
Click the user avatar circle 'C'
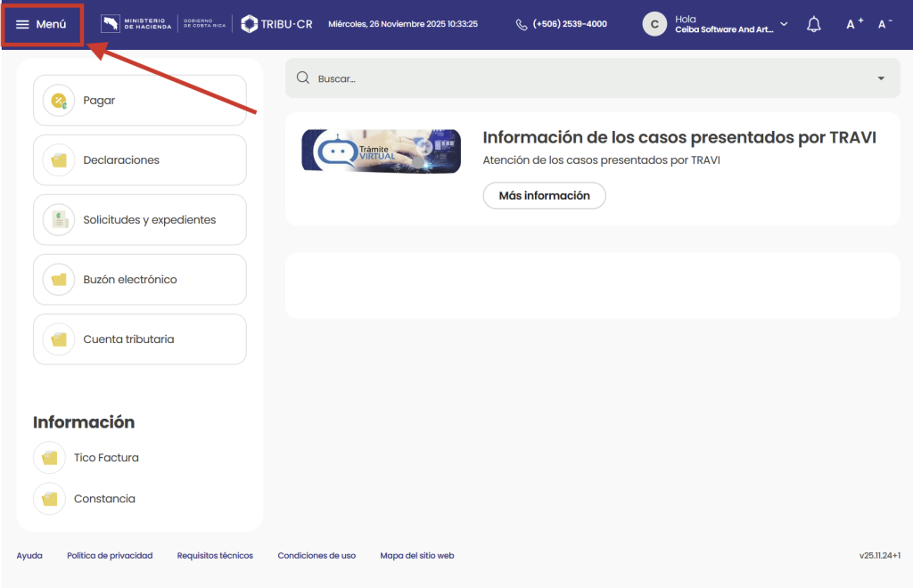(x=654, y=24)
